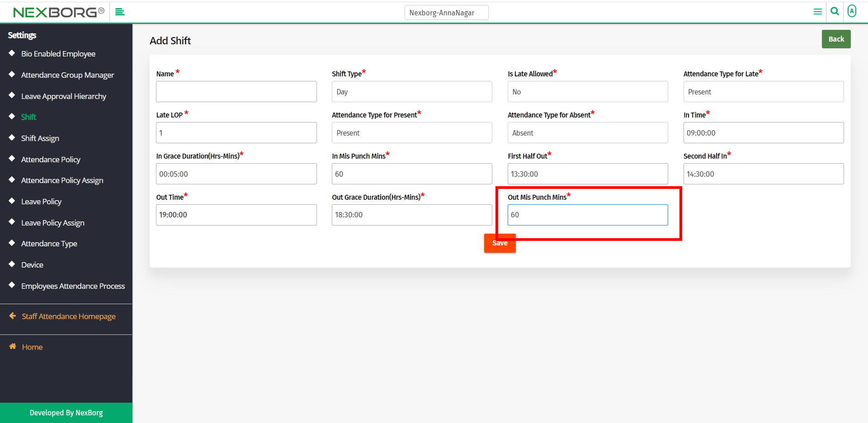
Task: Click the Settings sidebar heading
Action: pyautogui.click(x=22, y=35)
